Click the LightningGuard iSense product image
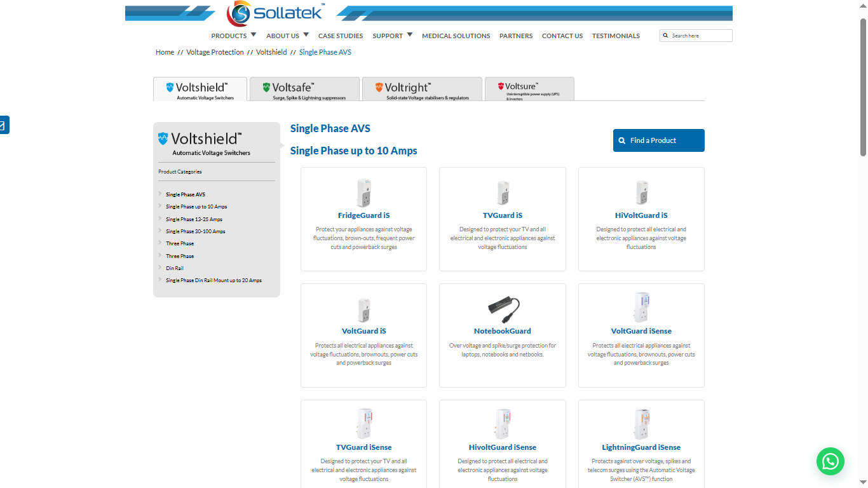 (x=641, y=424)
